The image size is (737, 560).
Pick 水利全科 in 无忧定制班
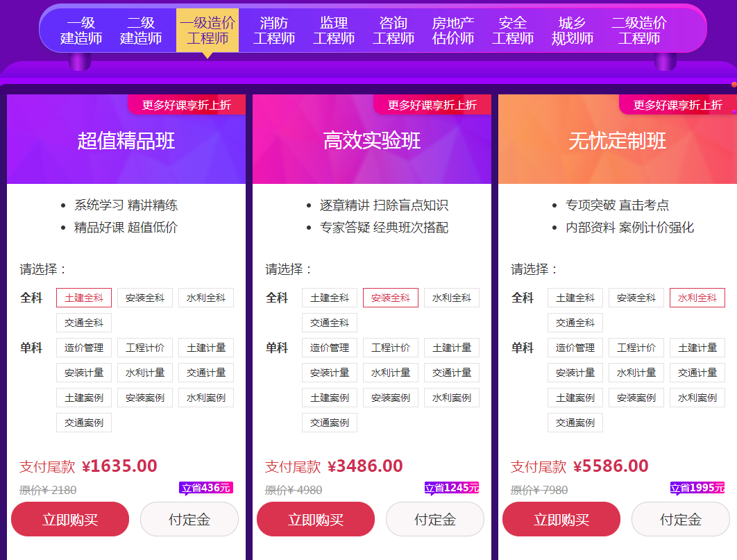[697, 298]
